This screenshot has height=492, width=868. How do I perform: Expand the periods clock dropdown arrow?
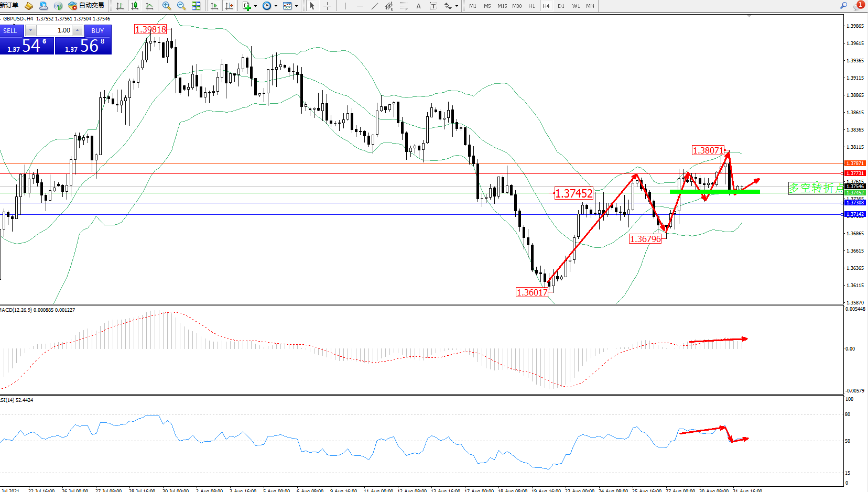coord(276,6)
